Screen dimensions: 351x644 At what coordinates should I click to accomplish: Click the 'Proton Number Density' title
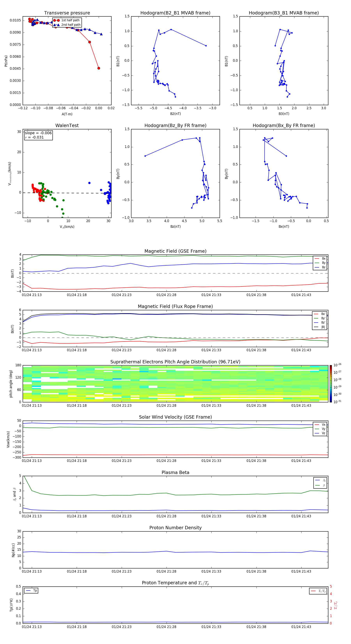coord(175,528)
